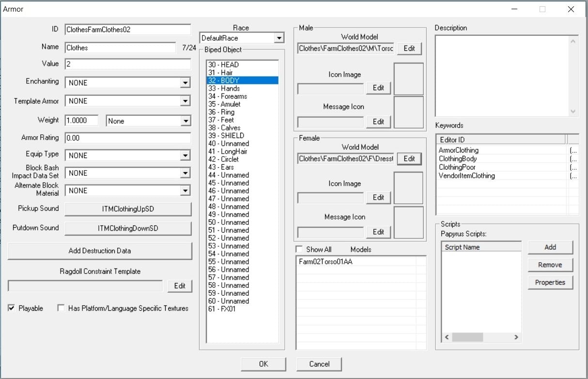Toggle the Playable checkbox
The image size is (588, 379).
[x=12, y=308]
